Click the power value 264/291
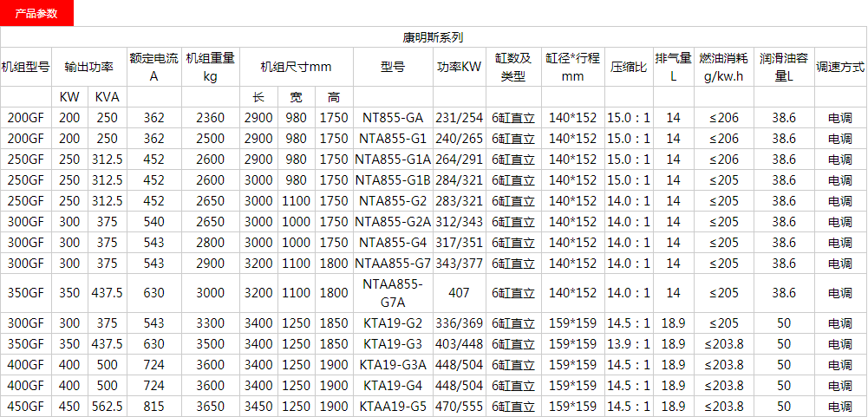Viewport: 868px width, 417px height. (x=459, y=160)
